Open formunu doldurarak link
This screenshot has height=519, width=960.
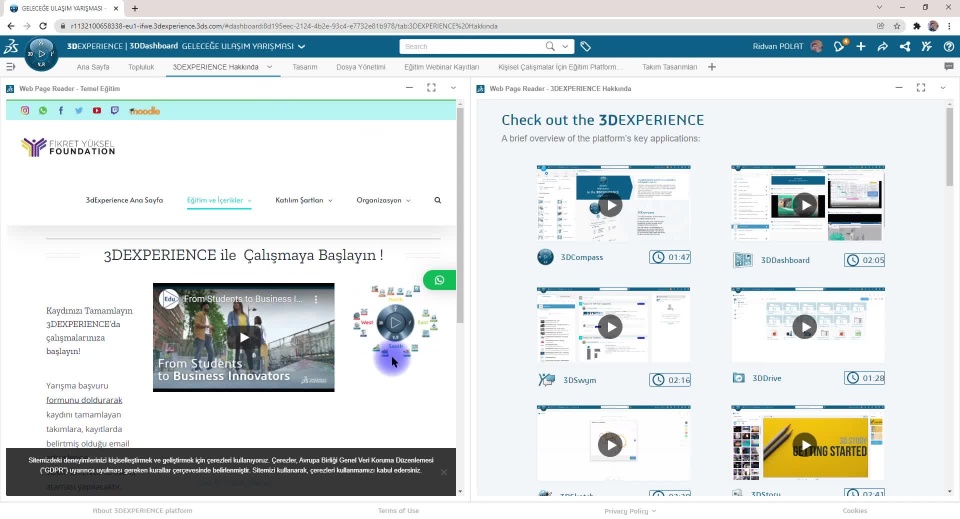tap(84, 400)
